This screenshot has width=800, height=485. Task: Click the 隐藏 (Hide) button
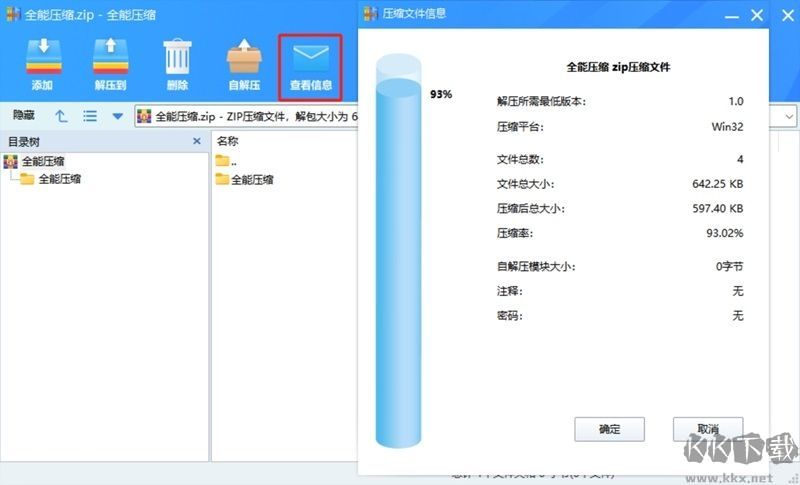[23, 115]
